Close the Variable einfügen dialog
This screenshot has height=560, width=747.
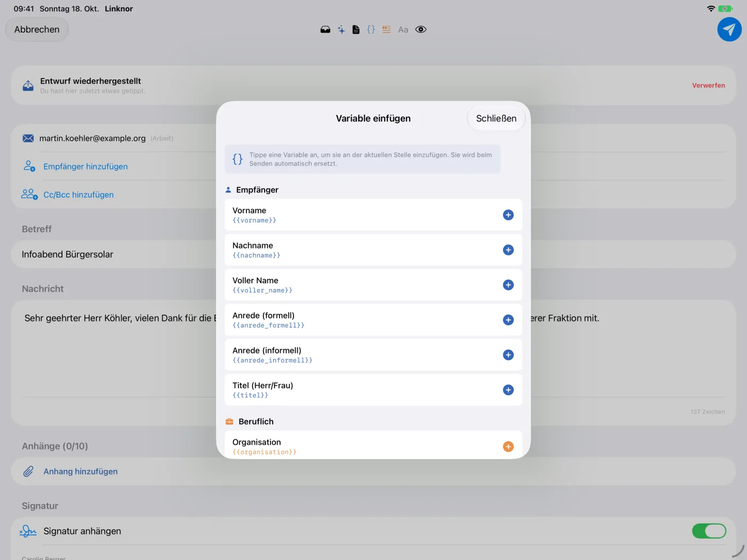(x=496, y=118)
